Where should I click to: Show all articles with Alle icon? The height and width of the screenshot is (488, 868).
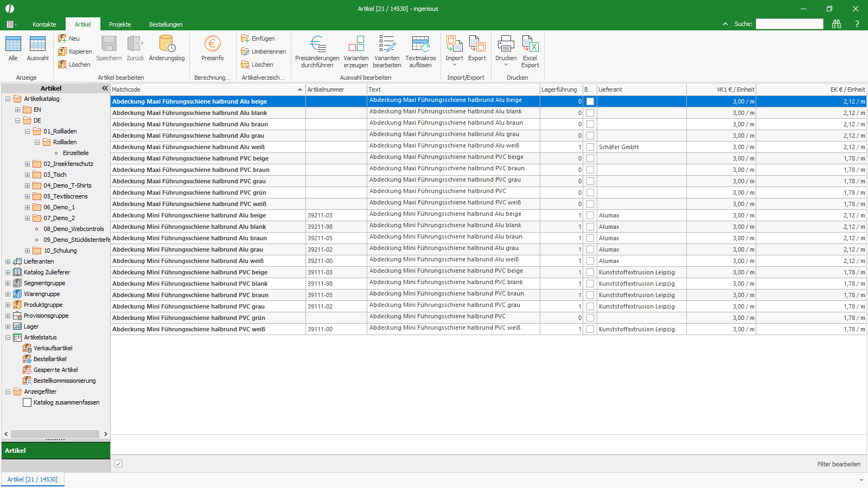(13, 49)
